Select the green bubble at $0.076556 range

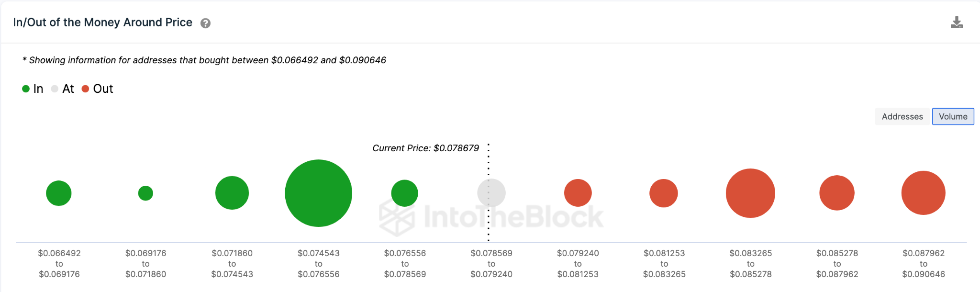(405, 193)
